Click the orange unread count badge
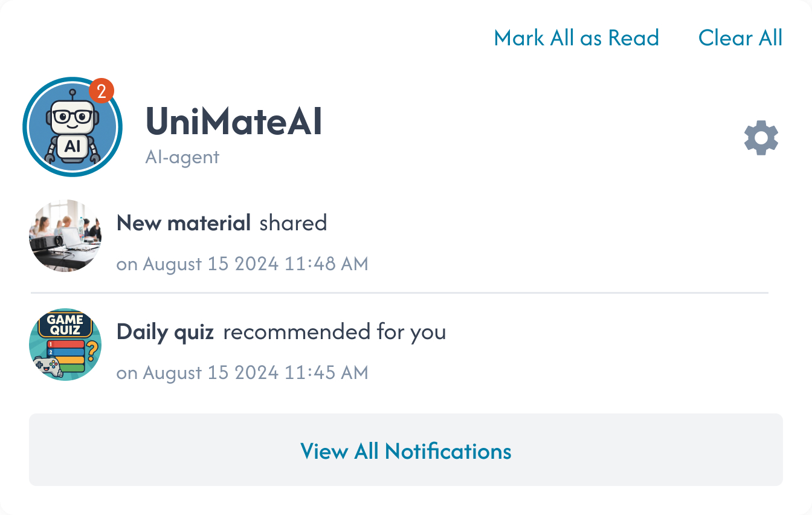The image size is (812, 515). point(100,89)
